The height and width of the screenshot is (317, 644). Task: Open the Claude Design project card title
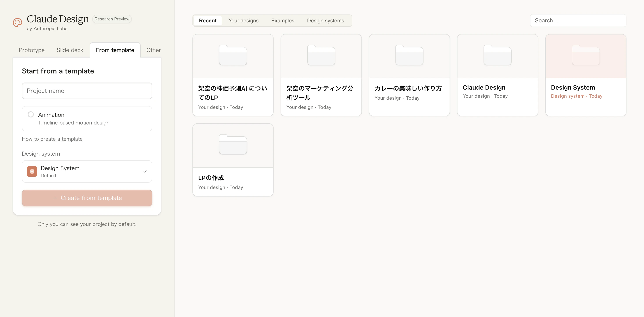pos(484,87)
